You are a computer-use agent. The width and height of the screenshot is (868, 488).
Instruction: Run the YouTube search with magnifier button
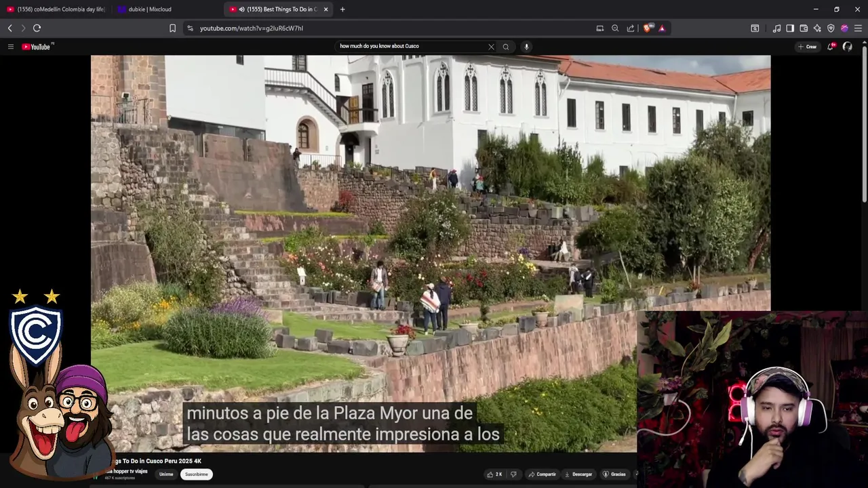(506, 47)
